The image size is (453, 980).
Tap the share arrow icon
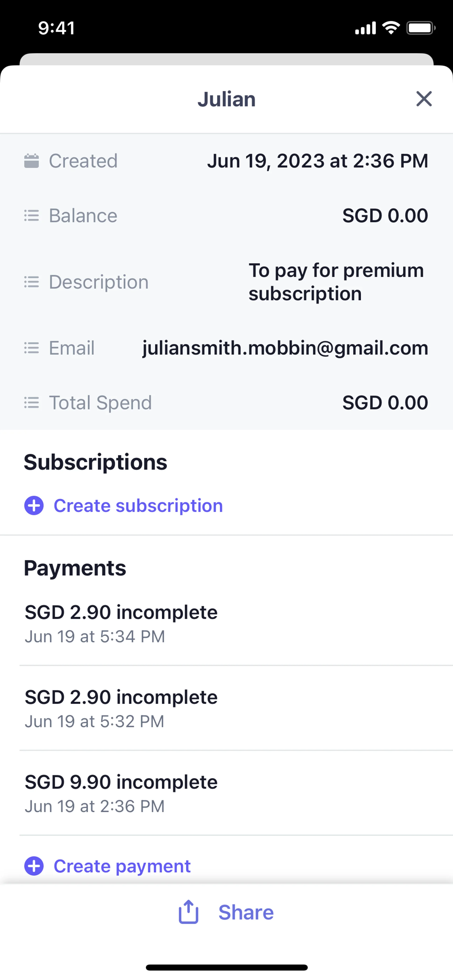click(x=189, y=912)
